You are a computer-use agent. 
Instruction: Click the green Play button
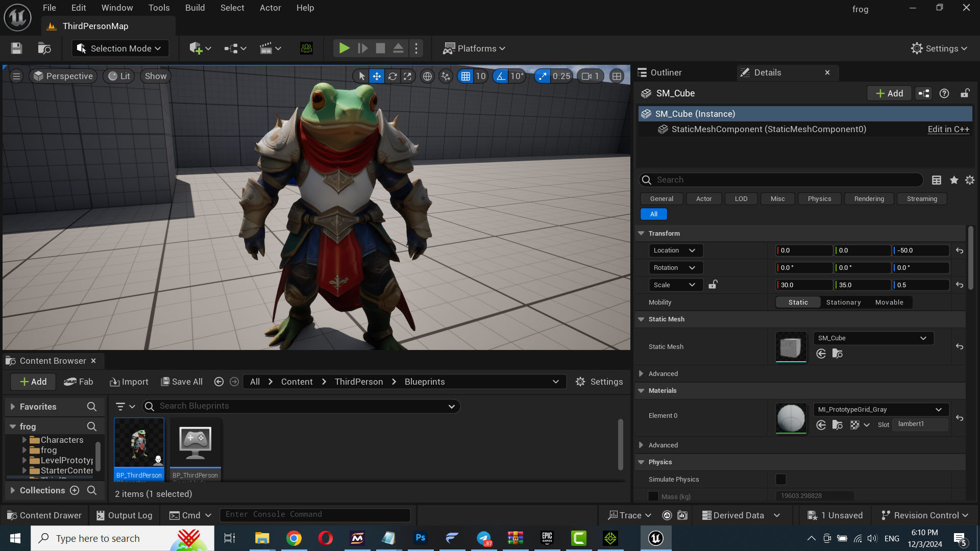344,48
